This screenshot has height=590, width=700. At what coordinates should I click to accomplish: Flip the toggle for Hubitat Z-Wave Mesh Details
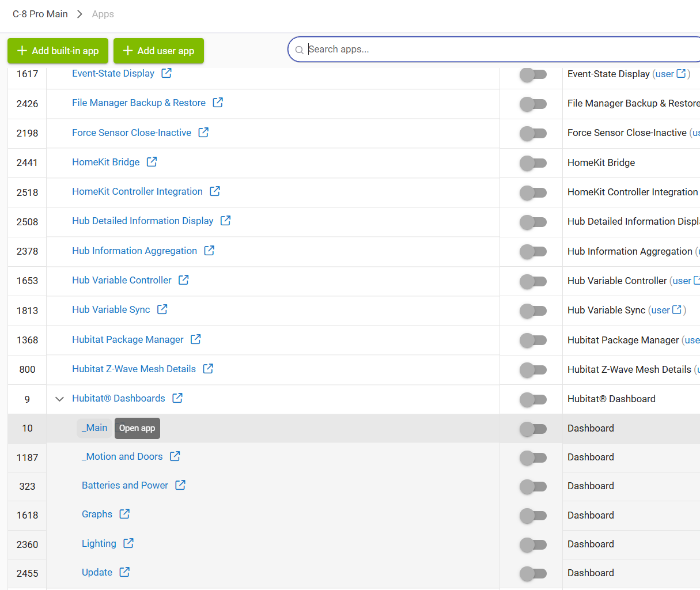click(x=532, y=370)
